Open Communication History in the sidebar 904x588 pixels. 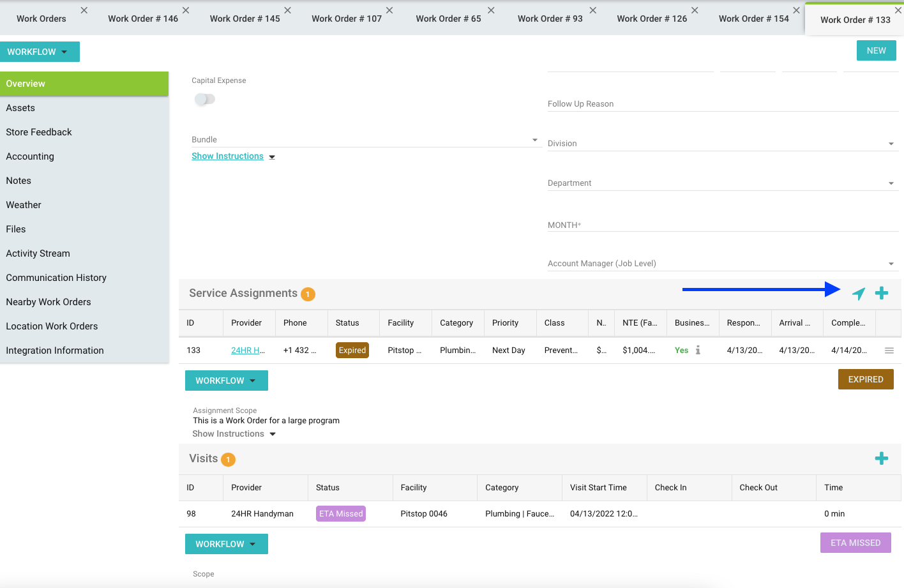pos(84,278)
